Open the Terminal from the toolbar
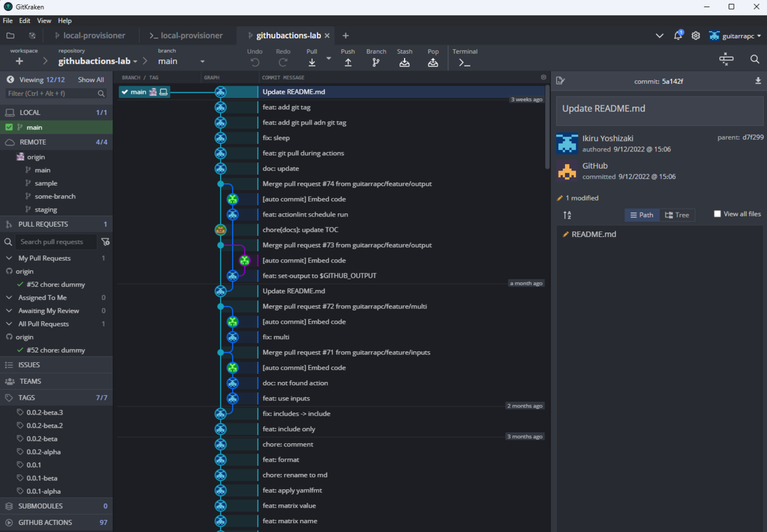This screenshot has height=532, width=767. pyautogui.click(x=465, y=63)
